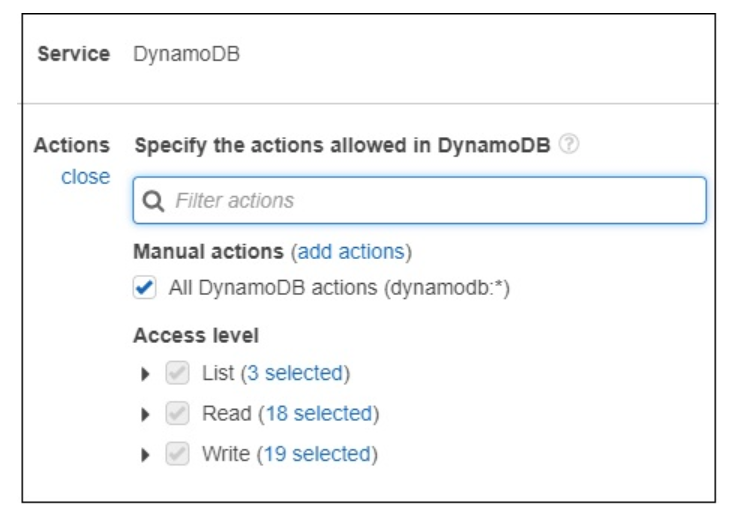This screenshot has height=514, width=730.
Task: Click the magnifier icon in the filter box
Action: (153, 201)
